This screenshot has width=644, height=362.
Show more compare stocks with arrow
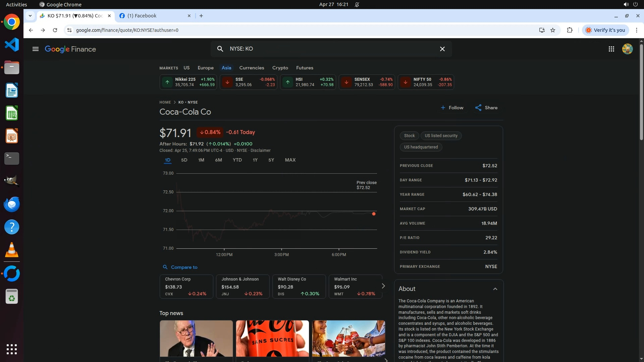pos(383,286)
